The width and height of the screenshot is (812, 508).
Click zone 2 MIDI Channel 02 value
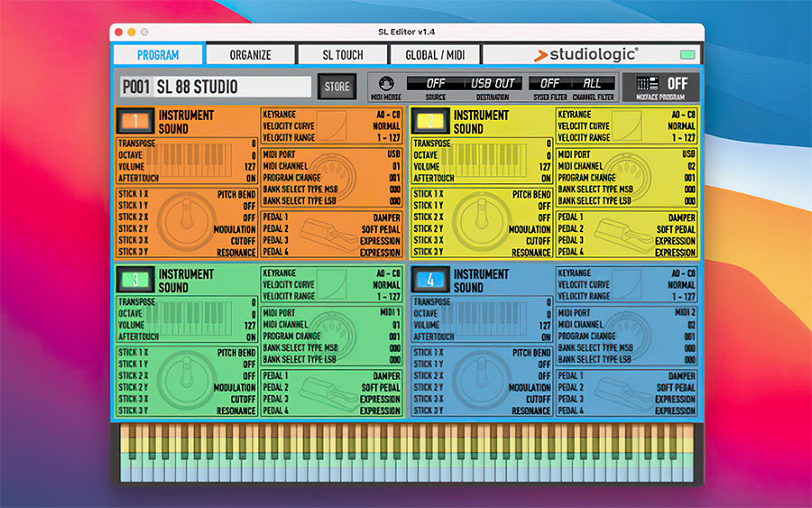(x=691, y=166)
